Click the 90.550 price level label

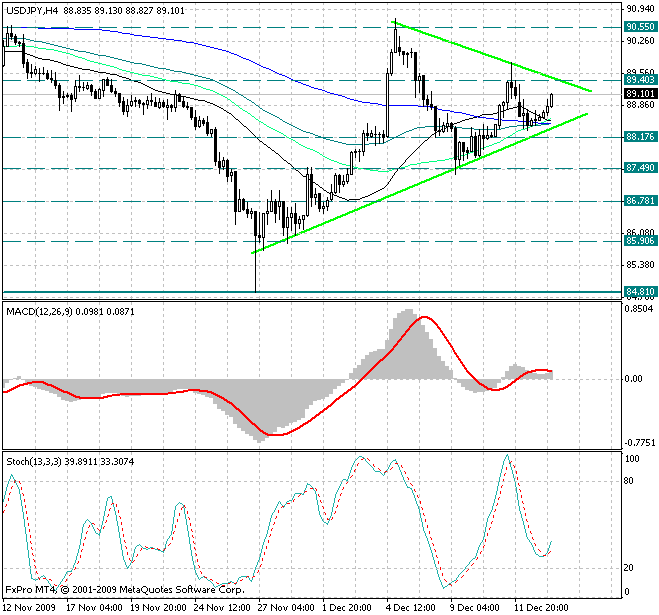tap(640, 27)
